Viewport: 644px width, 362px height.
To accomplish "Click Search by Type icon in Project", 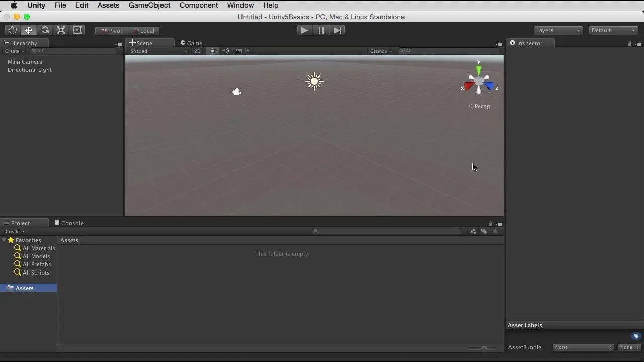I will pos(473,231).
